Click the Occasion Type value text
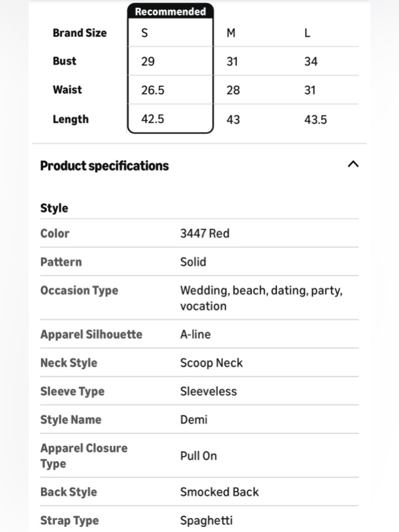 (261, 298)
